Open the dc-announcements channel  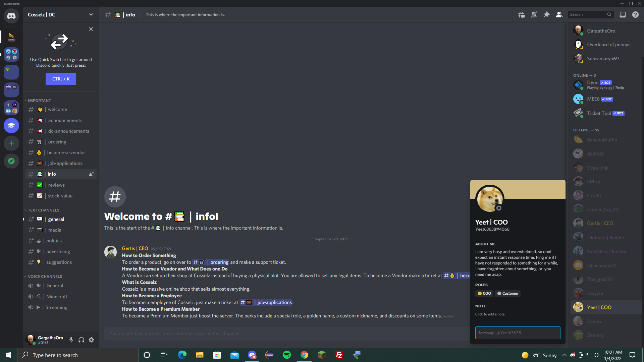[x=61, y=131]
